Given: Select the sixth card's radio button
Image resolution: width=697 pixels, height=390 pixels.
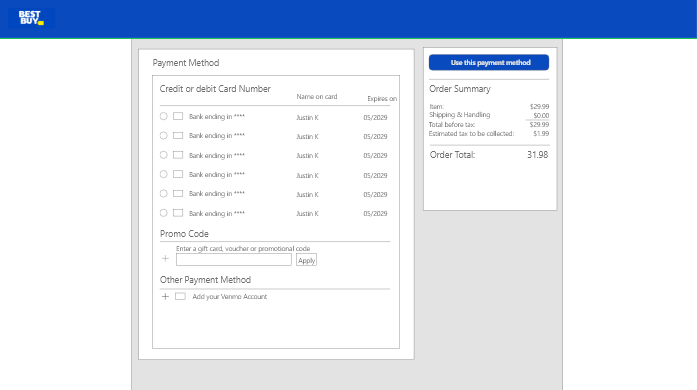Looking at the screenshot, I should pyautogui.click(x=164, y=213).
